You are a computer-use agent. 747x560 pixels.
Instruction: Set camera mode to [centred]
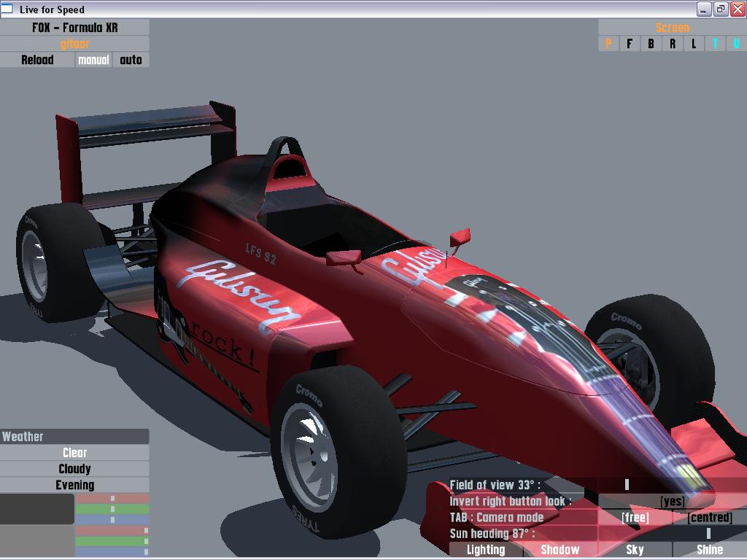(710, 517)
